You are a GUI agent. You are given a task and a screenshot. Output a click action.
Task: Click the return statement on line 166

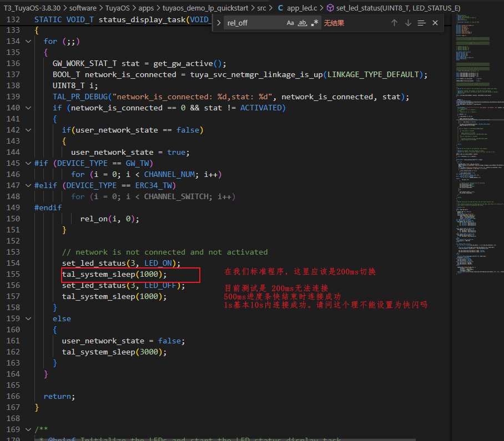point(59,396)
